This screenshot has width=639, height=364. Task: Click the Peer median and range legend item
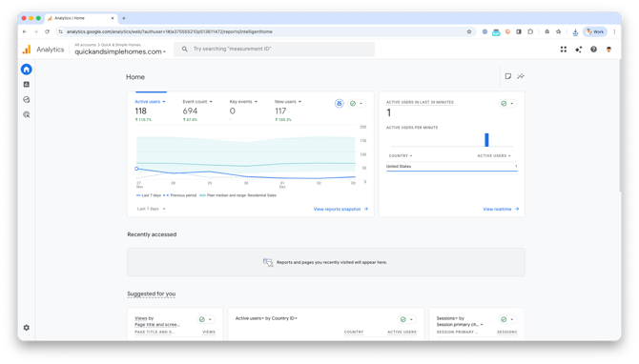coord(238,195)
